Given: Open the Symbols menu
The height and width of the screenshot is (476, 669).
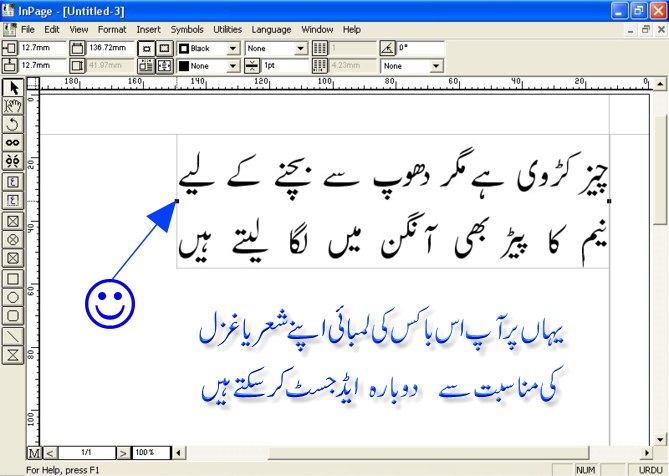Looking at the screenshot, I should (186, 30).
